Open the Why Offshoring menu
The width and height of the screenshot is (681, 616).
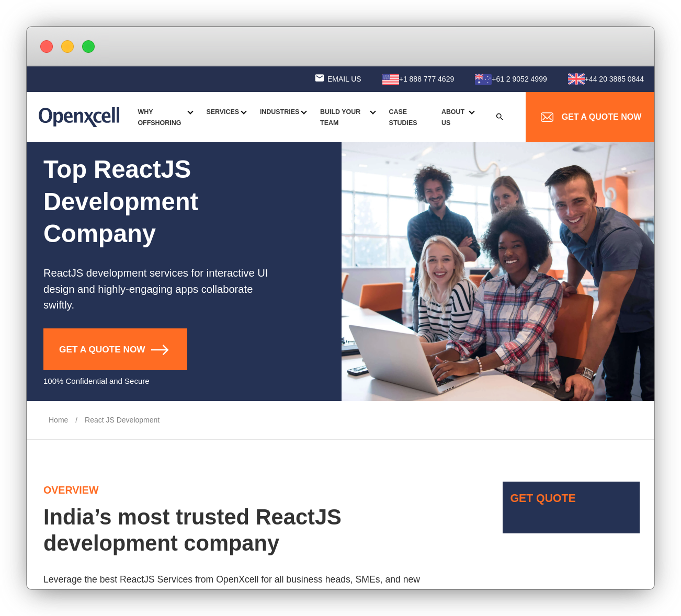click(160, 117)
